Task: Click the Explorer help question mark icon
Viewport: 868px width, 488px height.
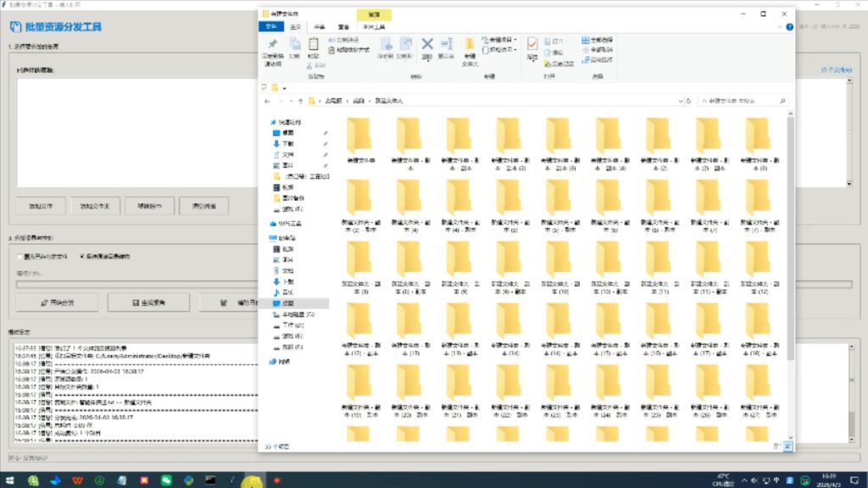Action: click(789, 27)
